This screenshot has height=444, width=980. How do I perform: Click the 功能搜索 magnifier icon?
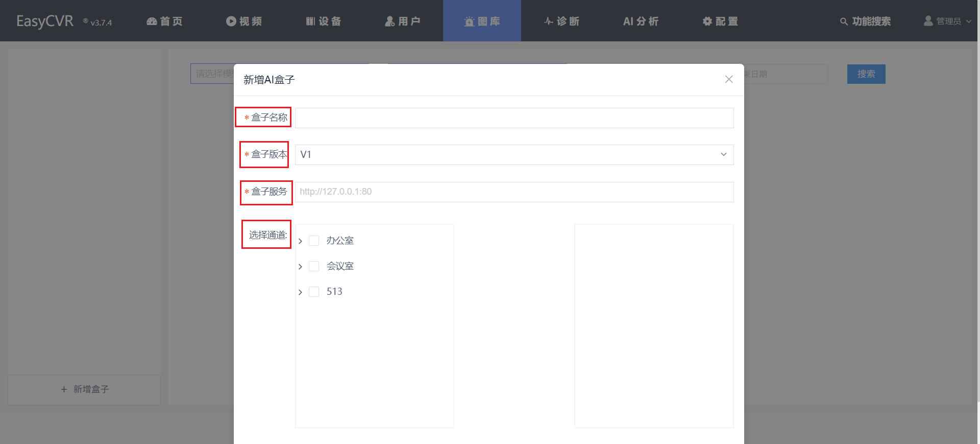click(844, 21)
